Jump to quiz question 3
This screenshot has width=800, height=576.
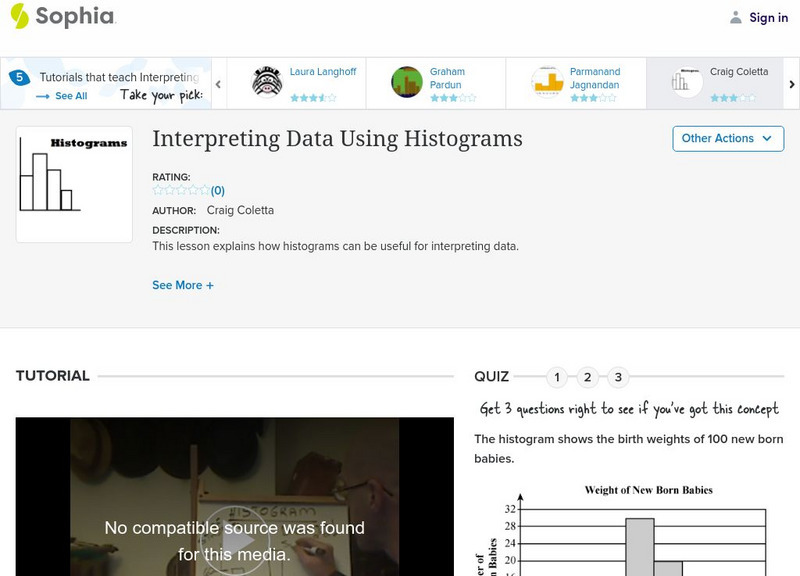click(x=618, y=377)
